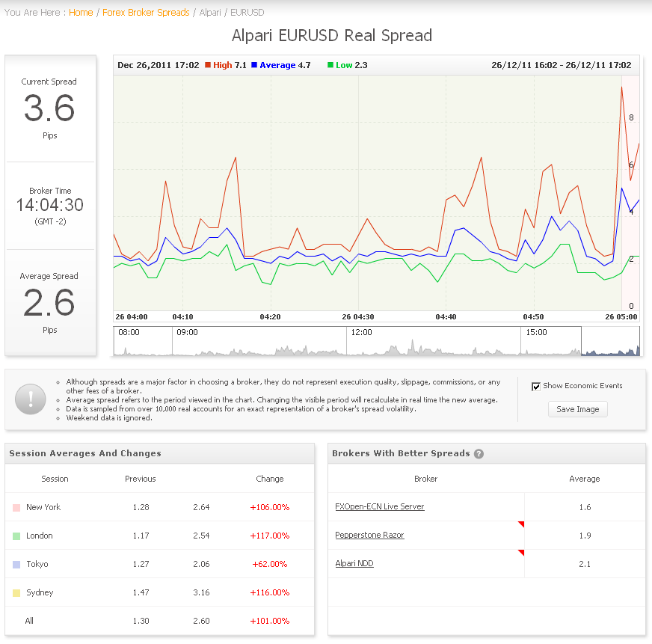This screenshot has height=644, width=652.
Task: Click the All session row label
Action: [29, 621]
